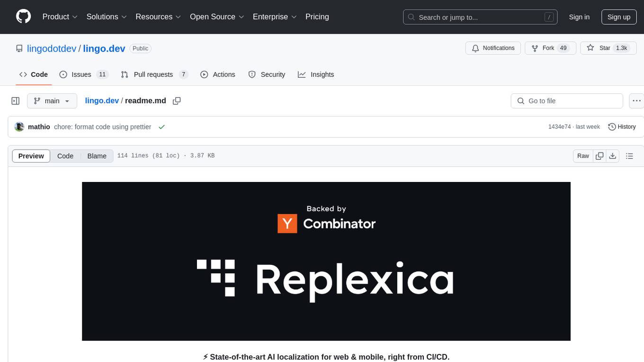The width and height of the screenshot is (644, 362).
Task: Open commit hash 1434e74
Action: 559,127
